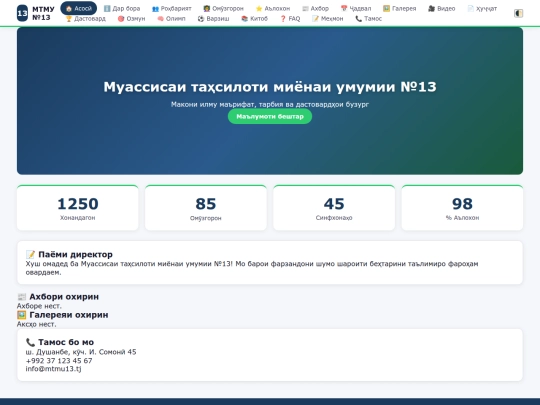This screenshot has height=405, width=540.
Task: Click the address ш. Душанбе, кӯч. И. Сомонӣ 45
Action: click(x=81, y=352)
